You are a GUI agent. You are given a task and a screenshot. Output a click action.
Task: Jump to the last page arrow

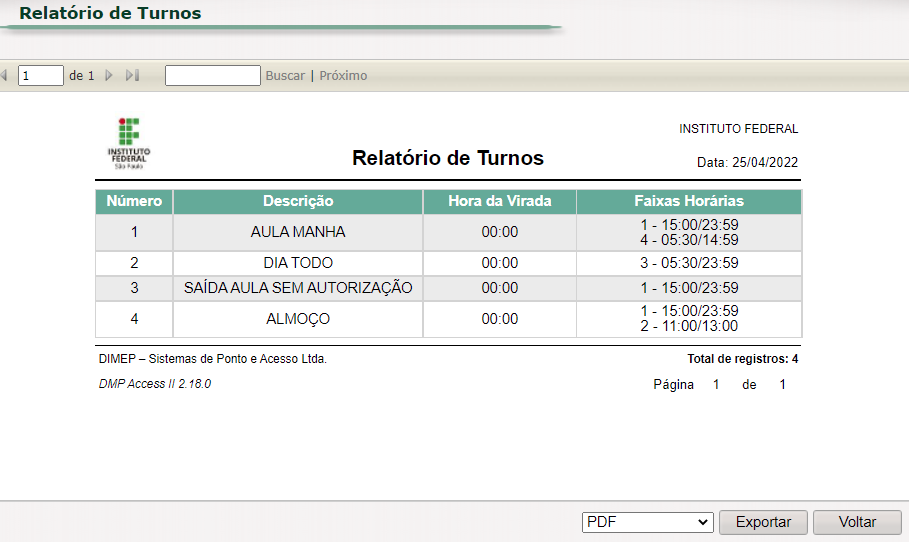133,75
